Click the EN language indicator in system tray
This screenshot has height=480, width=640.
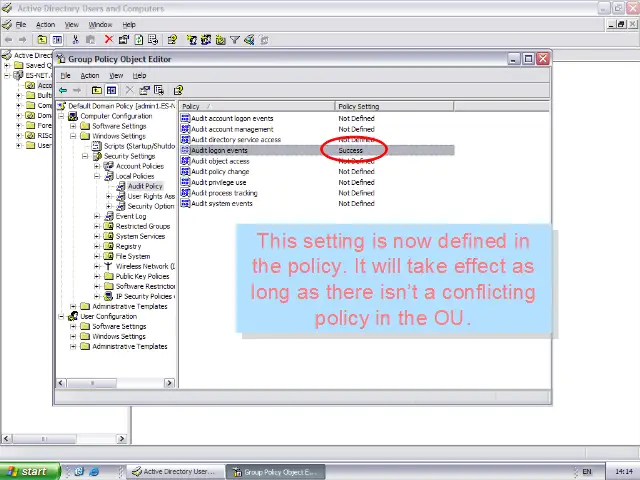click(587, 471)
